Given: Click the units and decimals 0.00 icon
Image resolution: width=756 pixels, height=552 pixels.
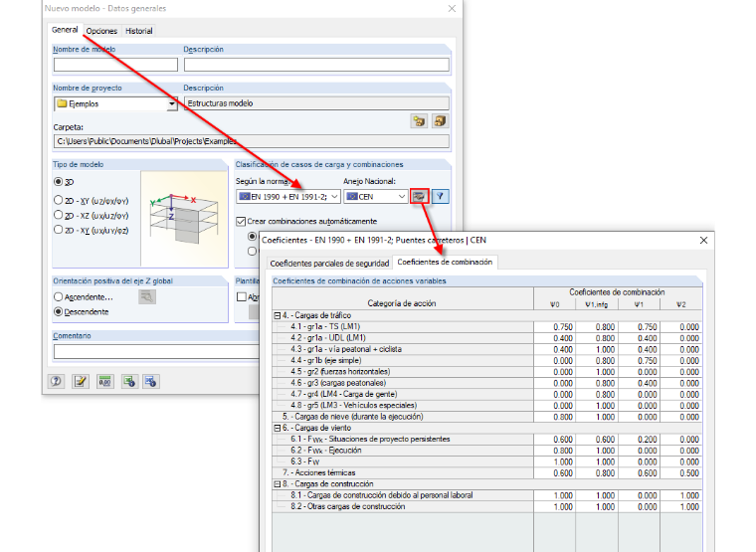Looking at the screenshot, I should 104,382.
